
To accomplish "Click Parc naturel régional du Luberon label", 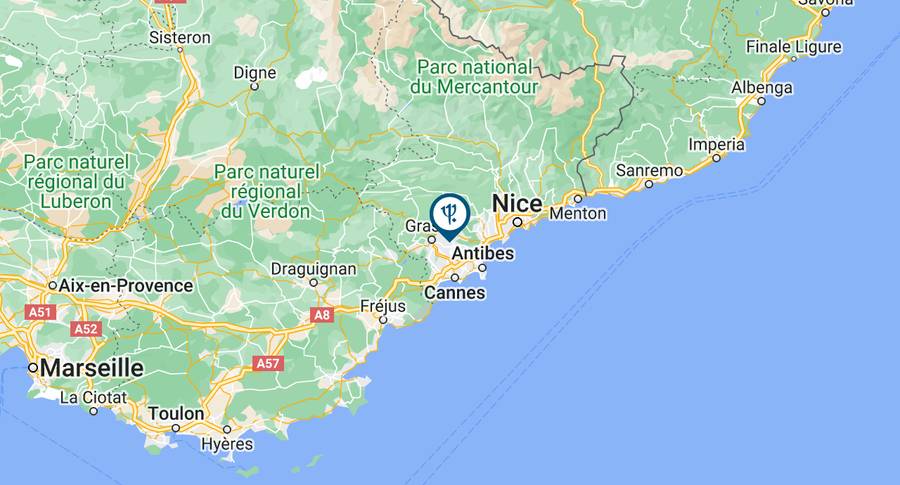I will coord(76,181).
